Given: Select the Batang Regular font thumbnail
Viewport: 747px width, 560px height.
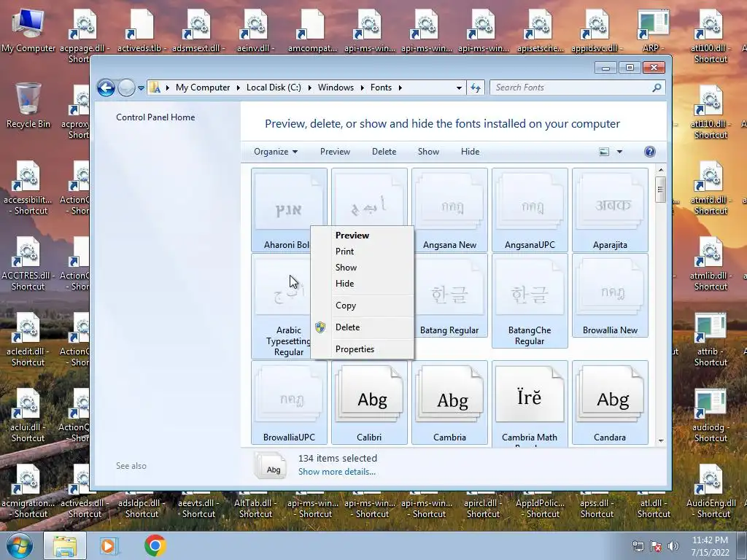Looking at the screenshot, I should tap(449, 295).
